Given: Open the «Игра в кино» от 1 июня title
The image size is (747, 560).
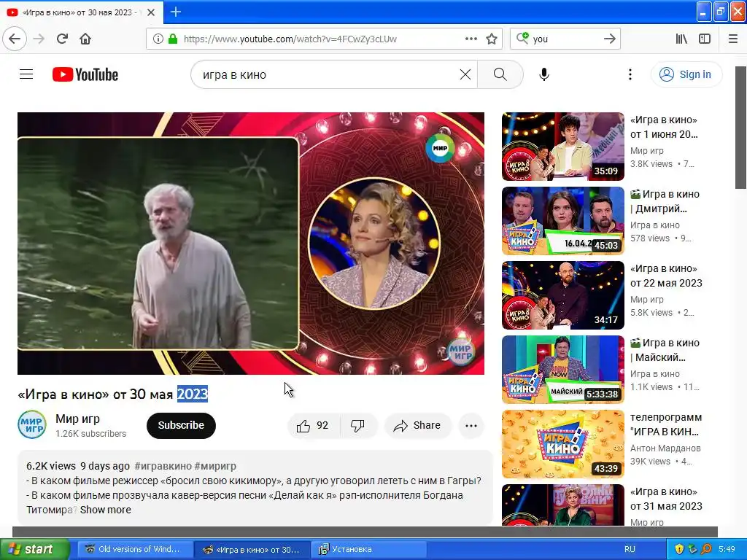Looking at the screenshot, I should pyautogui.click(x=664, y=127).
